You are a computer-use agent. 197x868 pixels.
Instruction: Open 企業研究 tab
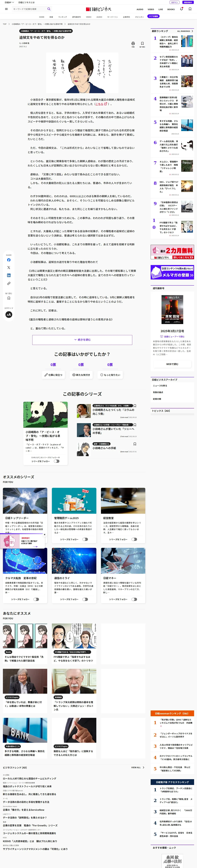pos(126,17)
